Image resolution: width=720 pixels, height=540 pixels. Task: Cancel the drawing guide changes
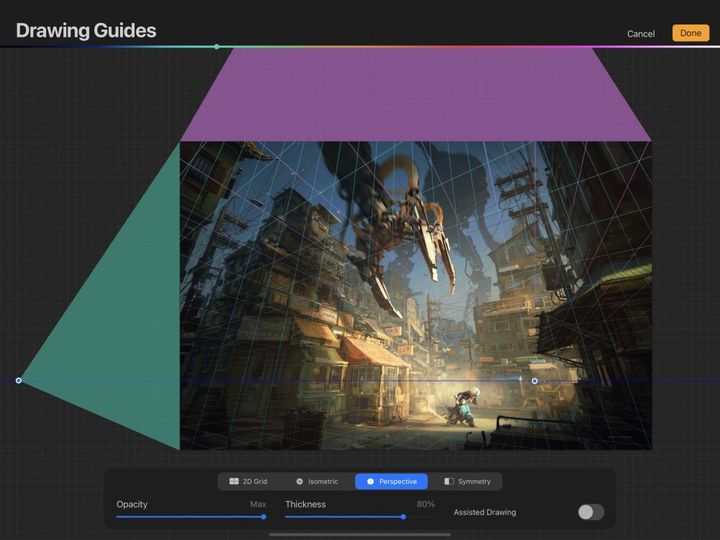point(640,34)
